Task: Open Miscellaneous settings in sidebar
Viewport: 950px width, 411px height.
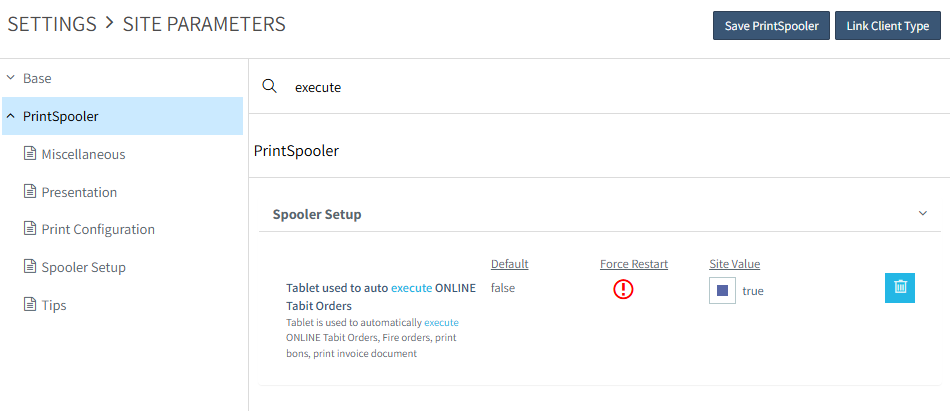Action: coord(83,154)
